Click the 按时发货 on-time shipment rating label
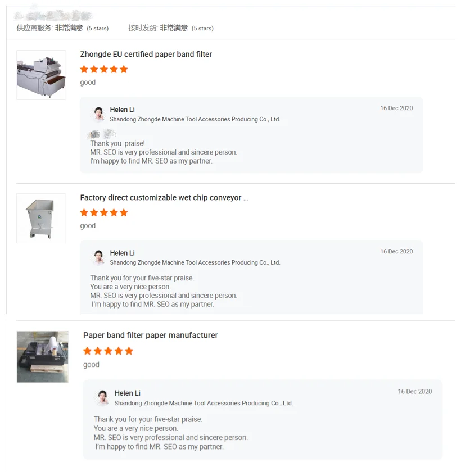This screenshot has height=476, width=461. 143,28
